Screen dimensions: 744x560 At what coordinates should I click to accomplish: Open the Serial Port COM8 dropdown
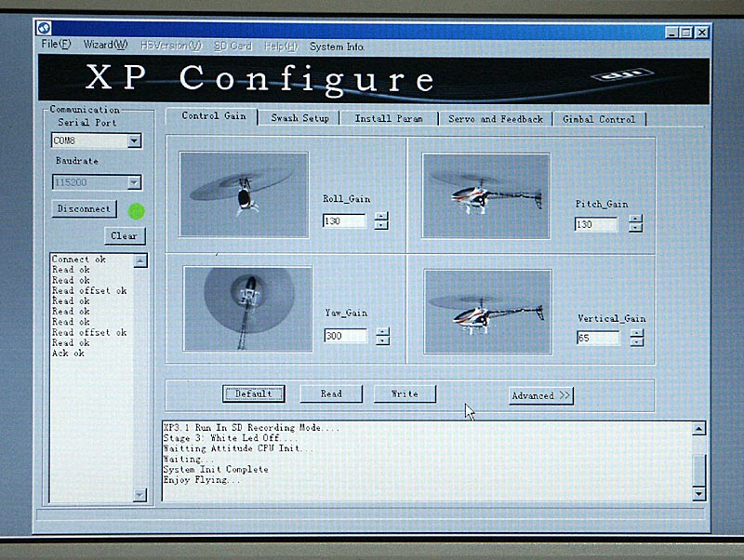pyautogui.click(x=134, y=141)
